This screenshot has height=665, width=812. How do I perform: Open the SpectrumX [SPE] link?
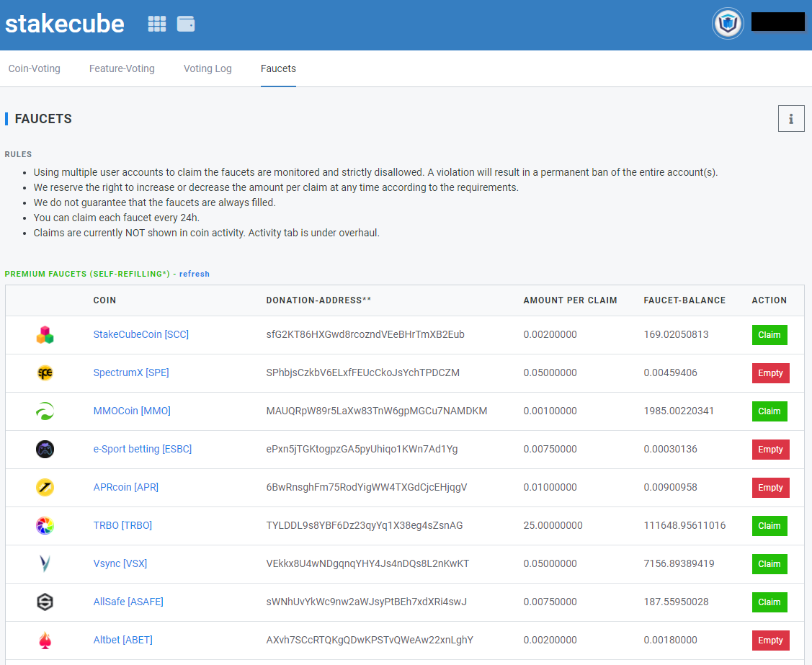pos(131,373)
